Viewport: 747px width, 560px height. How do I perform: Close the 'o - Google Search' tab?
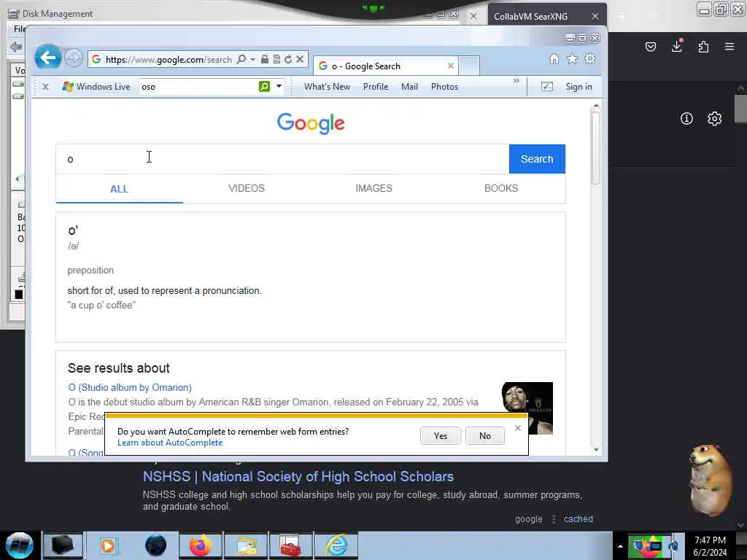451,66
